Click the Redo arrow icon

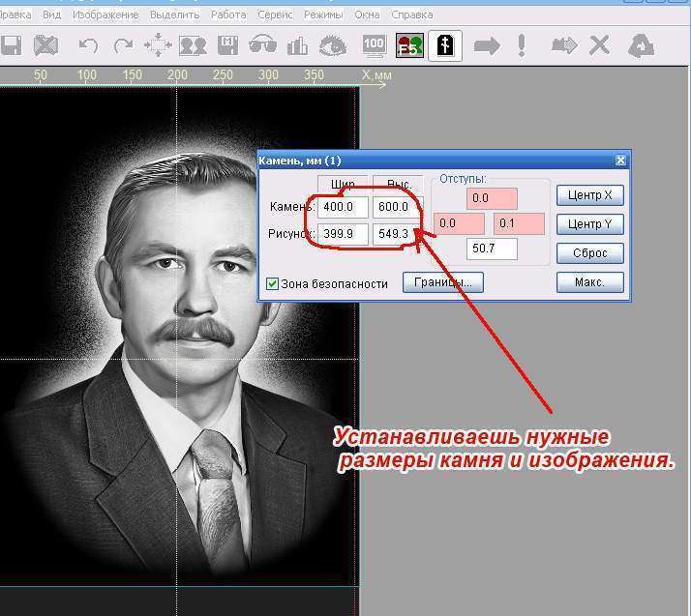(x=123, y=45)
